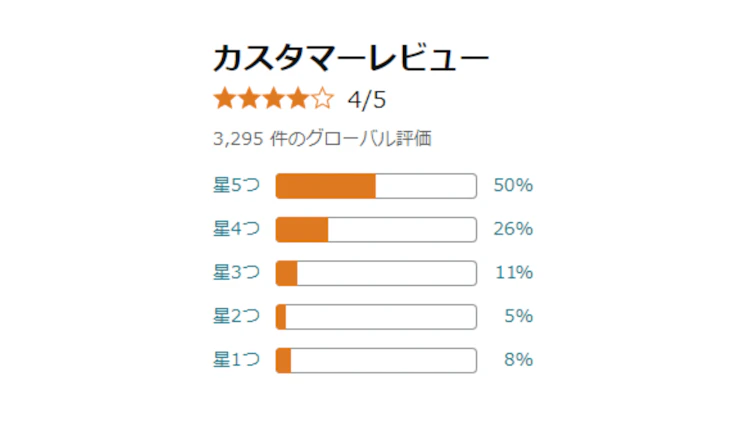Click the empty fifth rating star
Image resolution: width=750 pixels, height=422 pixels.
point(321,99)
